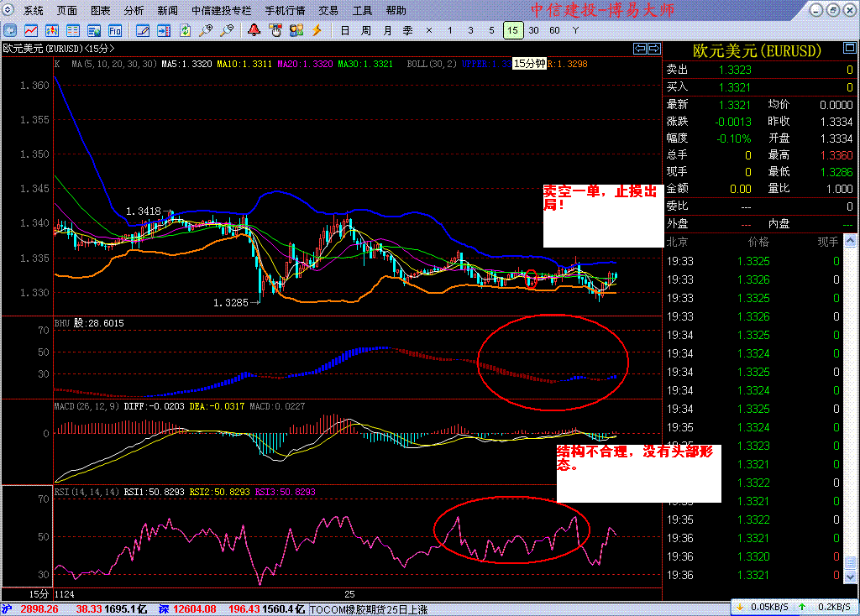Click the chart next arrow icon

(x=654, y=49)
